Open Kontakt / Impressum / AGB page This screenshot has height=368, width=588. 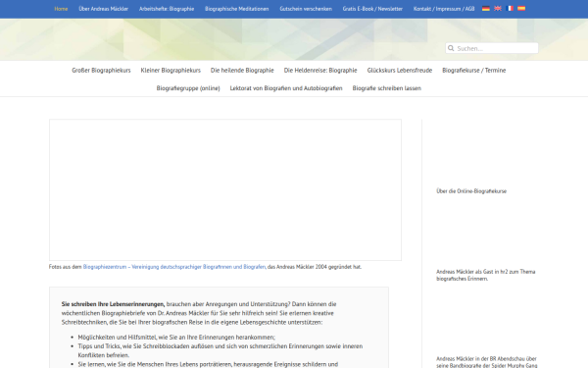click(x=444, y=9)
